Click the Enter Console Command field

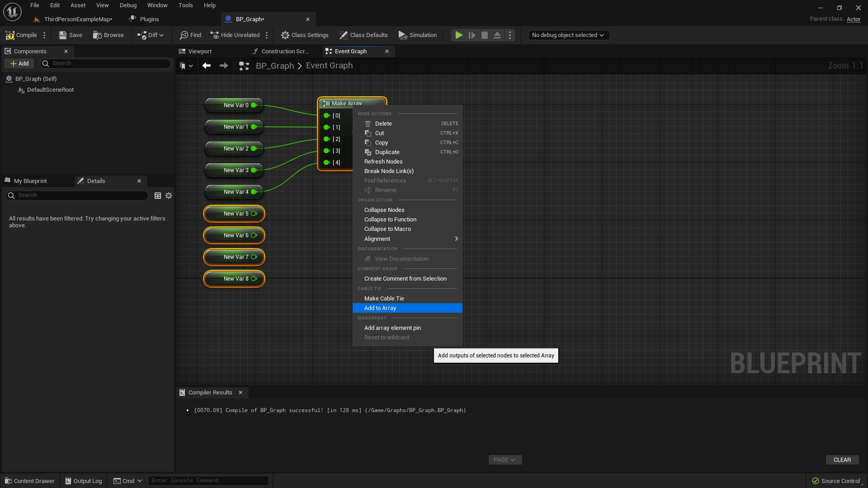(x=208, y=480)
